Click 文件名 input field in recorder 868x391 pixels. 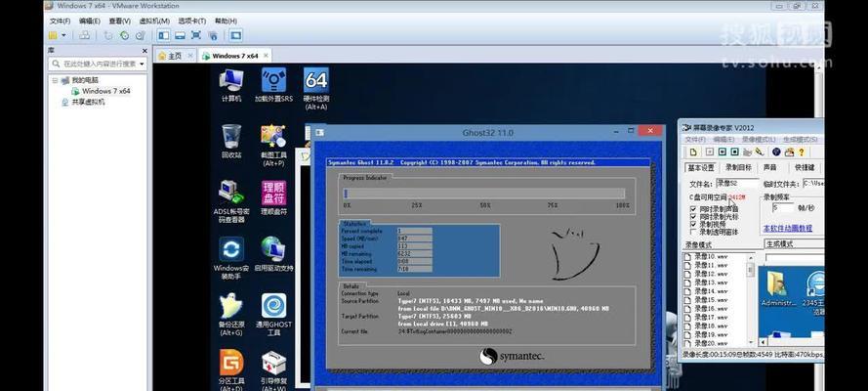[x=737, y=183]
